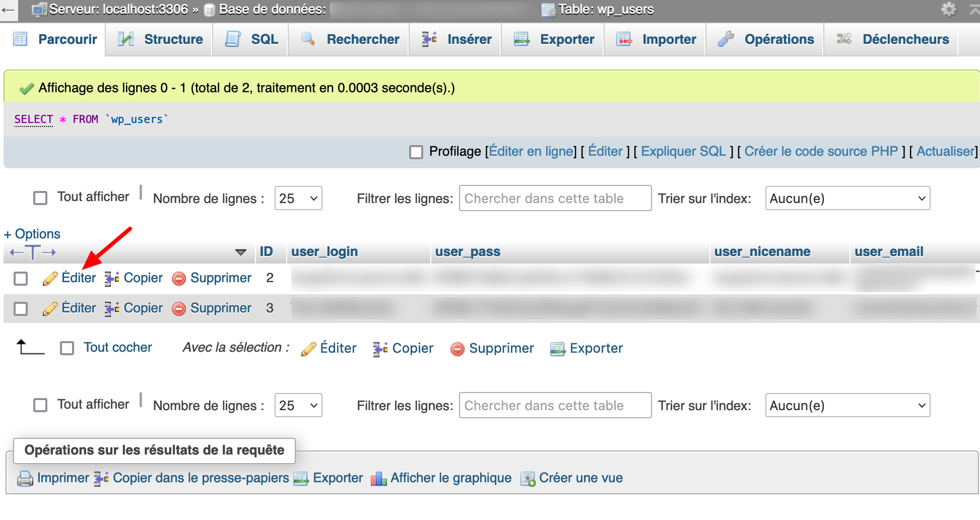Click the export icon in results operations panel

click(301, 478)
